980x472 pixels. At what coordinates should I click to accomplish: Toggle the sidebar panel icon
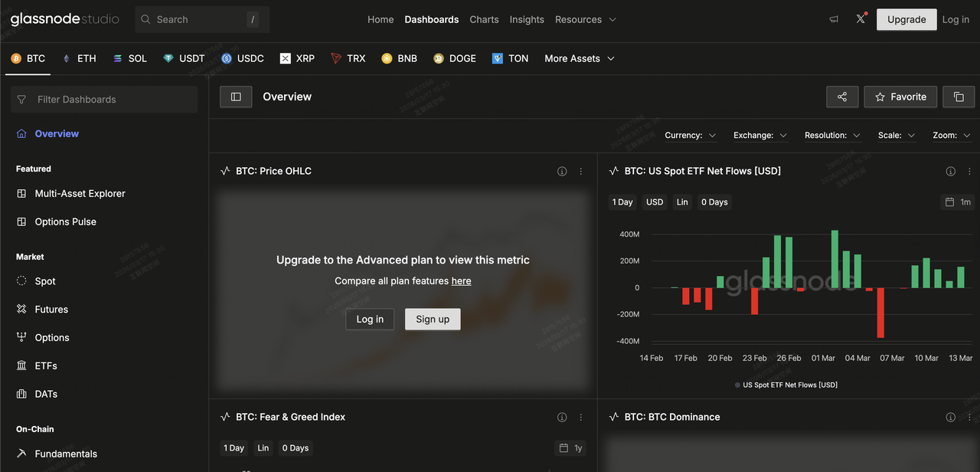click(236, 97)
